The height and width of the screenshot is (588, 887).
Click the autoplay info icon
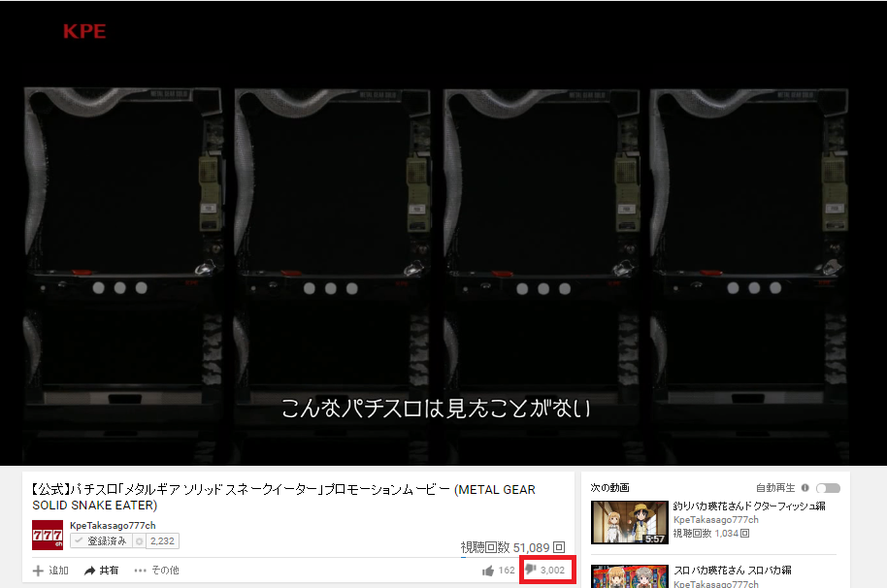(x=805, y=488)
